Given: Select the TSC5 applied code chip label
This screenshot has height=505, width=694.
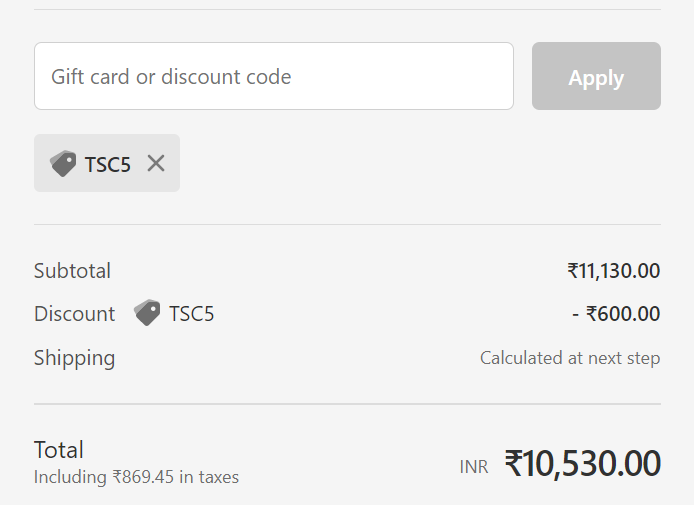Looking at the screenshot, I should coord(108,165).
